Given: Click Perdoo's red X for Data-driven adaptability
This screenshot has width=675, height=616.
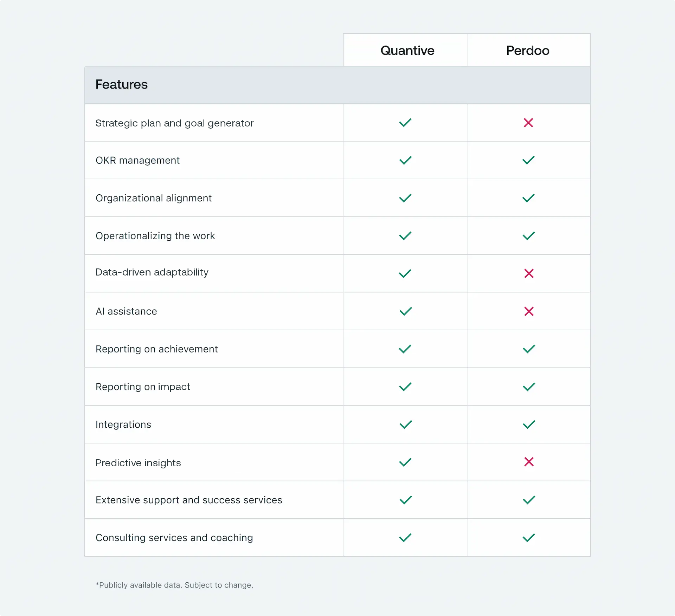Looking at the screenshot, I should [x=528, y=273].
